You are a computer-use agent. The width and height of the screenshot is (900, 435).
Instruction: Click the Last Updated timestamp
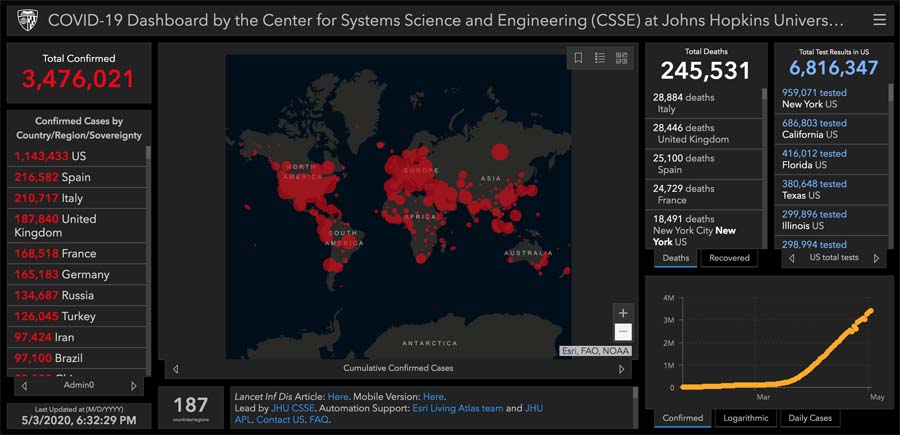79,421
